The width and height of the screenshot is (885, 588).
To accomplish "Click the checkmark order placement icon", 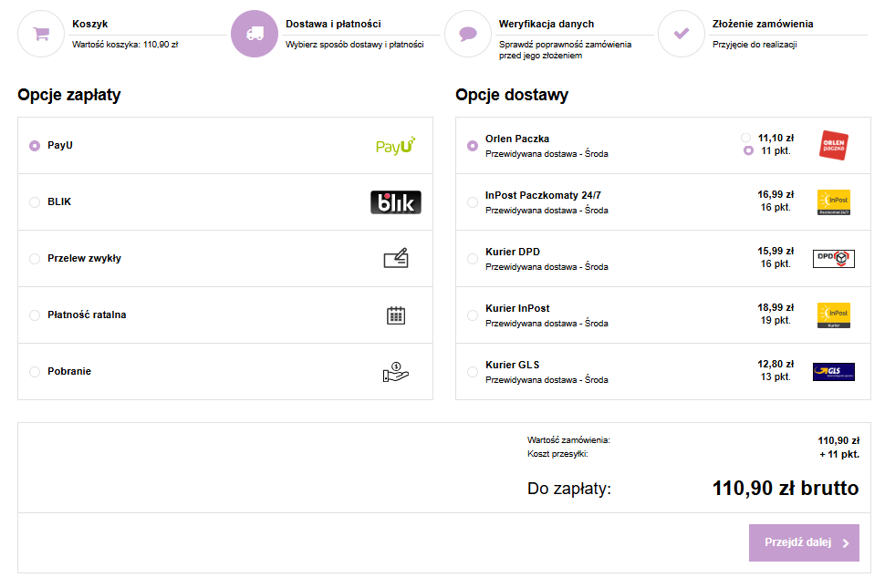I will 681,34.
